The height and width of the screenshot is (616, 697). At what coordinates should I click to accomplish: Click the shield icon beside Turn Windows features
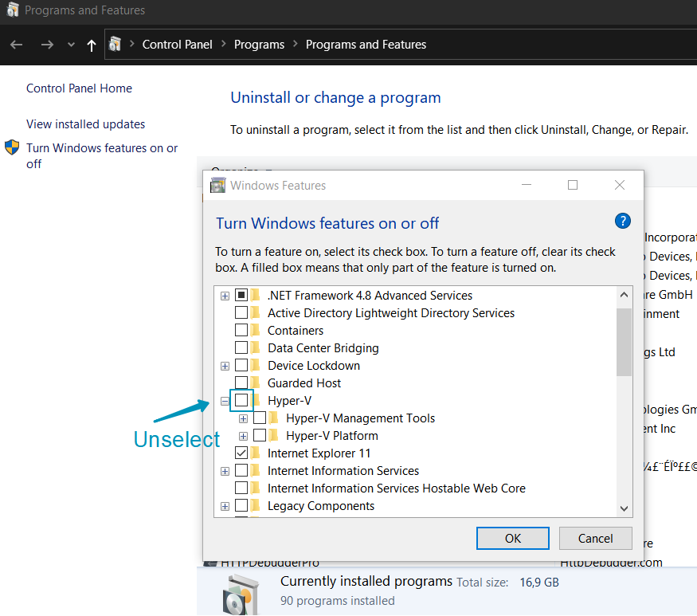[12, 147]
